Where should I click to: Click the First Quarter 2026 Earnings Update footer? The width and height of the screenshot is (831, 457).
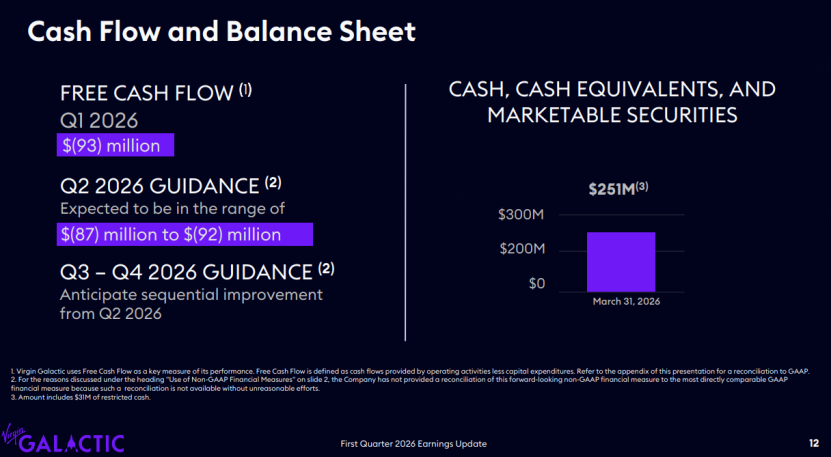[x=413, y=444]
